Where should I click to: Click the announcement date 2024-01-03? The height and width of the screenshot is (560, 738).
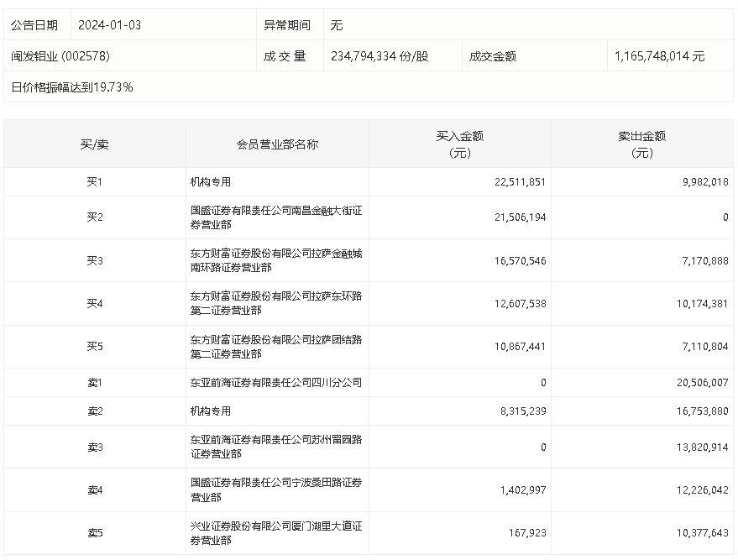pyautogui.click(x=109, y=25)
